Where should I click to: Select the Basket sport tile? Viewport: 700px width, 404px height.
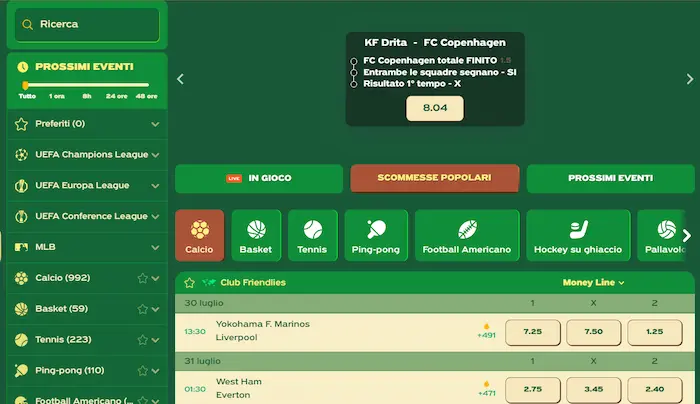[256, 235]
